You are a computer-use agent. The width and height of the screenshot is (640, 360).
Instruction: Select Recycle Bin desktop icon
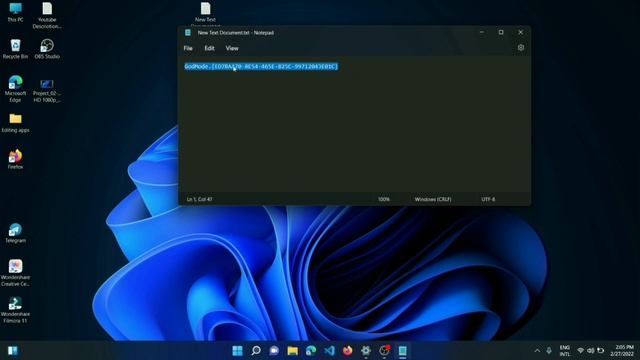pos(16,49)
